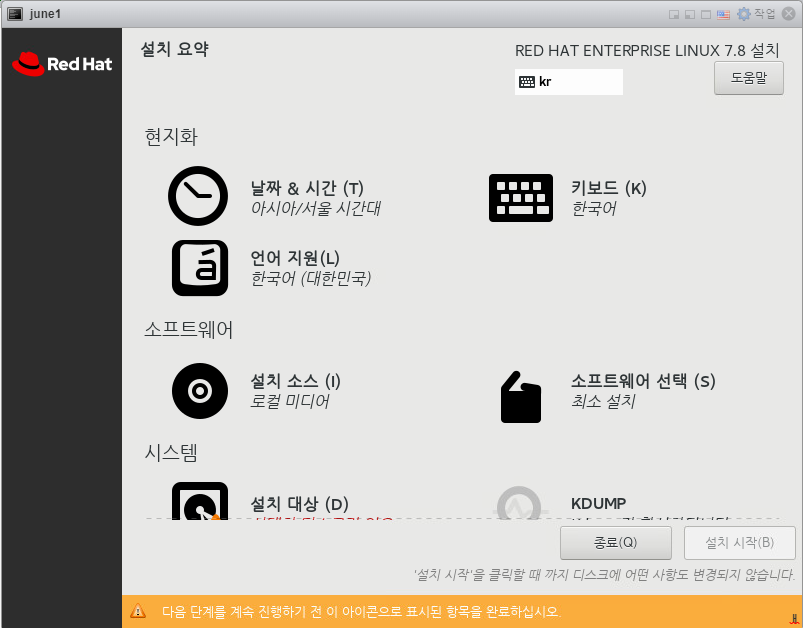This screenshot has height=628, width=803.
Task: Open the 날짜 & 시간 (T) label
Action: (x=307, y=188)
